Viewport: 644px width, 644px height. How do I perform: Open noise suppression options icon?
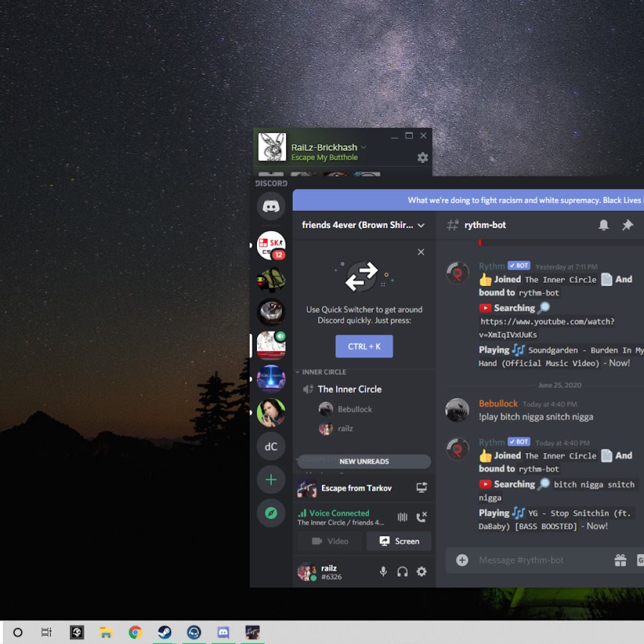402,517
